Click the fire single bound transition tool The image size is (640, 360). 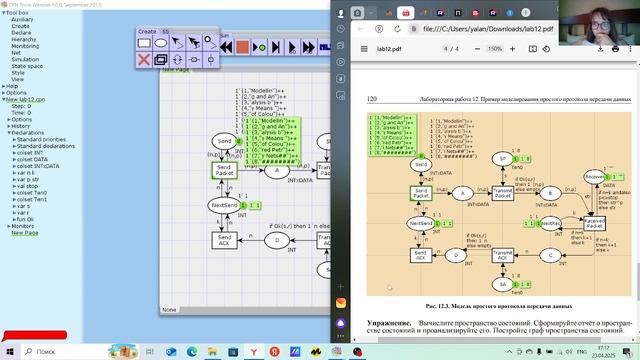click(x=259, y=47)
